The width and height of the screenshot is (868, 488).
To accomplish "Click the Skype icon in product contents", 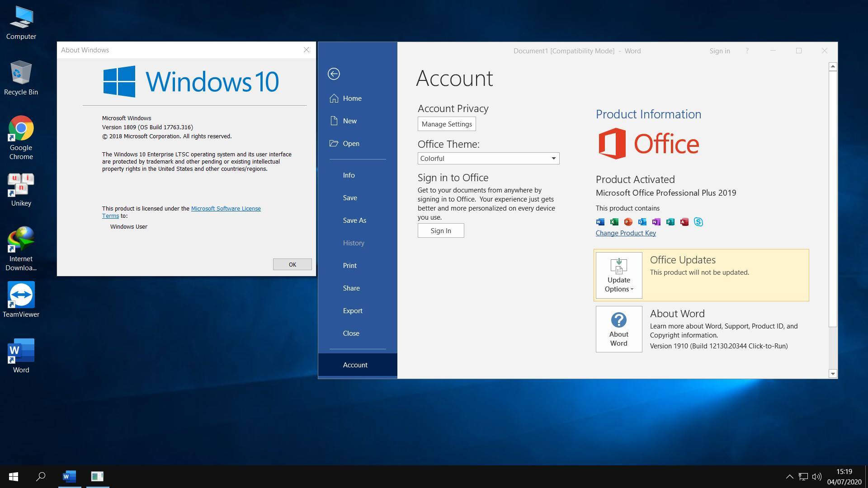I will [698, 221].
